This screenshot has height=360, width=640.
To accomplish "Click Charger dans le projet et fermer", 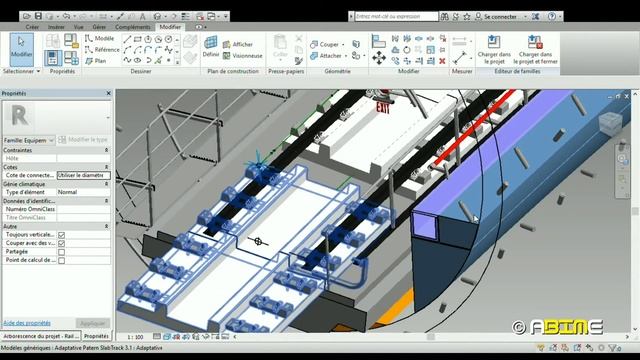I will click(536, 50).
